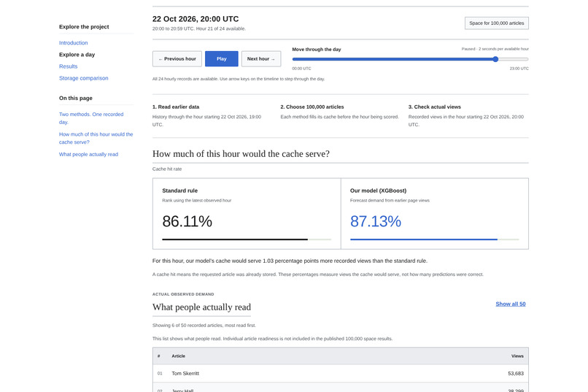588x392 pixels.
Task: Open the Space for 100,000 articles selector
Action: click(x=497, y=23)
